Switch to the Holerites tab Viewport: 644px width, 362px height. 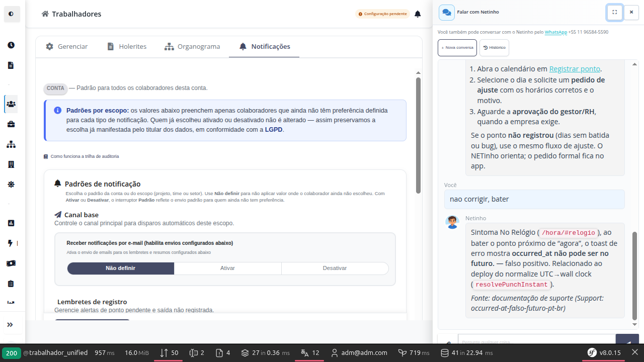[127, 47]
